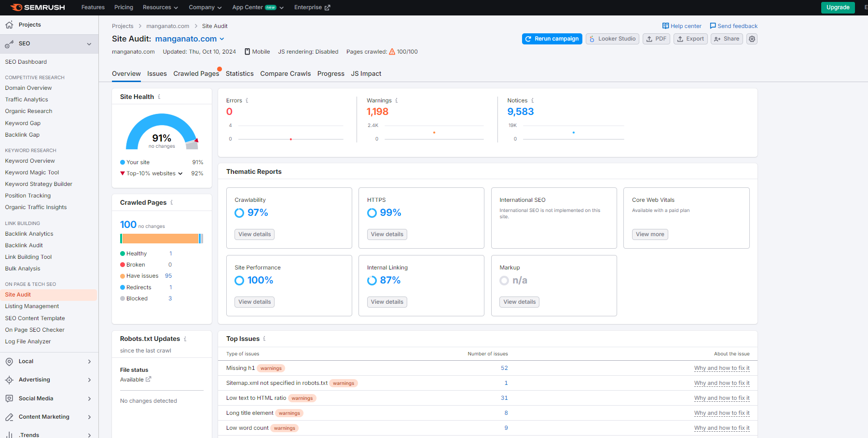
Task: View details for Crawlability report
Action: 255,234
